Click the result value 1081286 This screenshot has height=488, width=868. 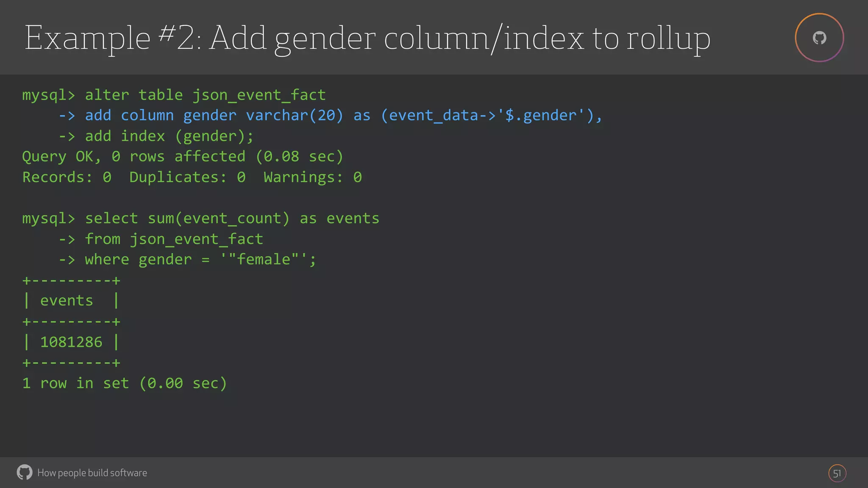(x=71, y=342)
